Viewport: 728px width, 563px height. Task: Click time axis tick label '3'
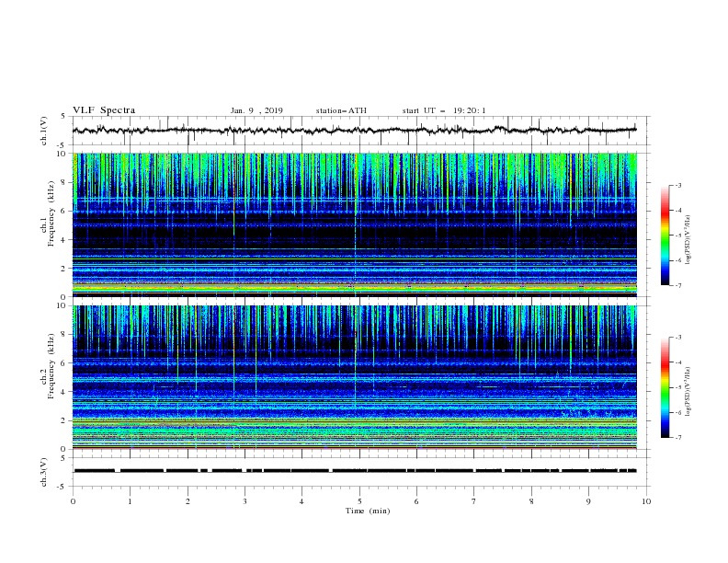(245, 501)
